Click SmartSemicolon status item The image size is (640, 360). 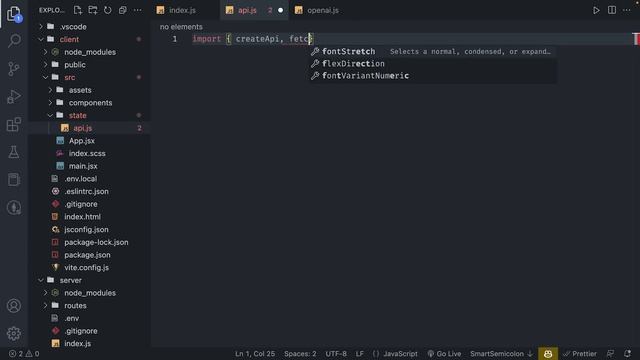pyautogui.click(x=502, y=354)
